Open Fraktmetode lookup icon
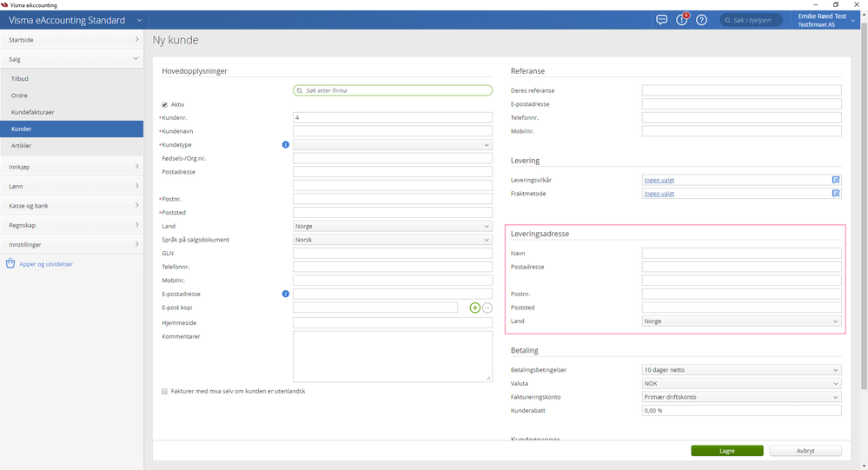The height and width of the screenshot is (470, 868). click(x=836, y=193)
